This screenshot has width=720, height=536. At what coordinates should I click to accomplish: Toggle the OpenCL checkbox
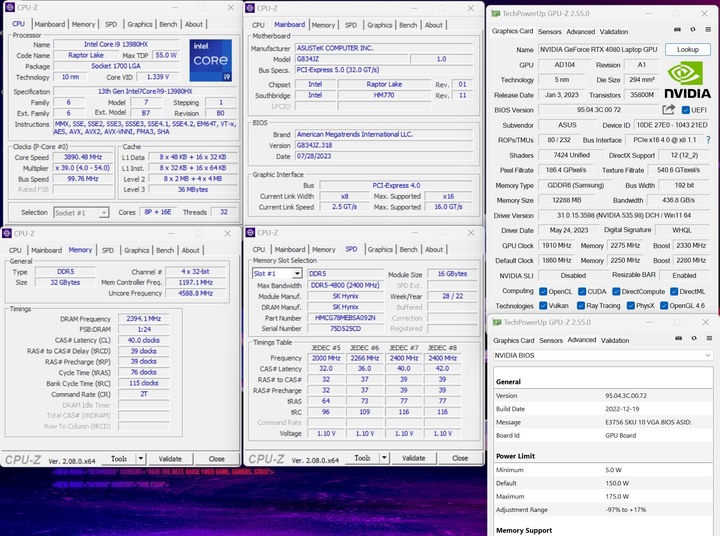(543, 291)
